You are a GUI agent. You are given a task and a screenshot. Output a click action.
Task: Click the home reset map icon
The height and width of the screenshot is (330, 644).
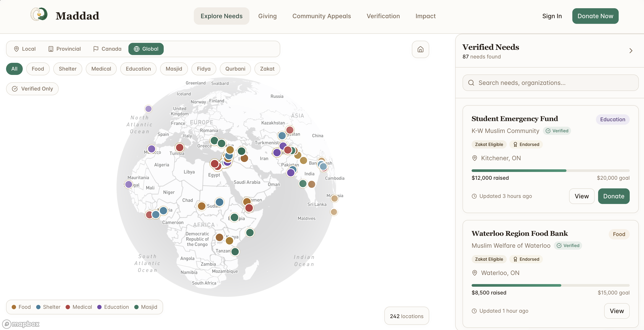420,49
